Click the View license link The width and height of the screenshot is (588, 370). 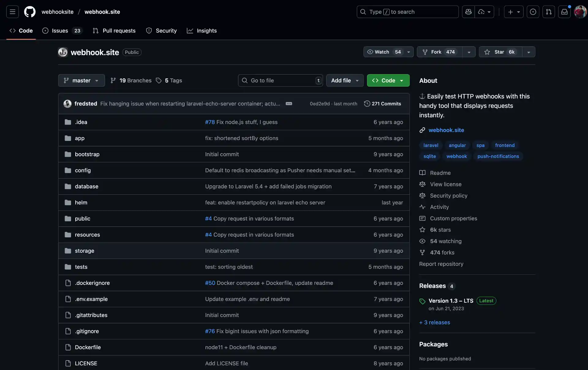[446, 184]
